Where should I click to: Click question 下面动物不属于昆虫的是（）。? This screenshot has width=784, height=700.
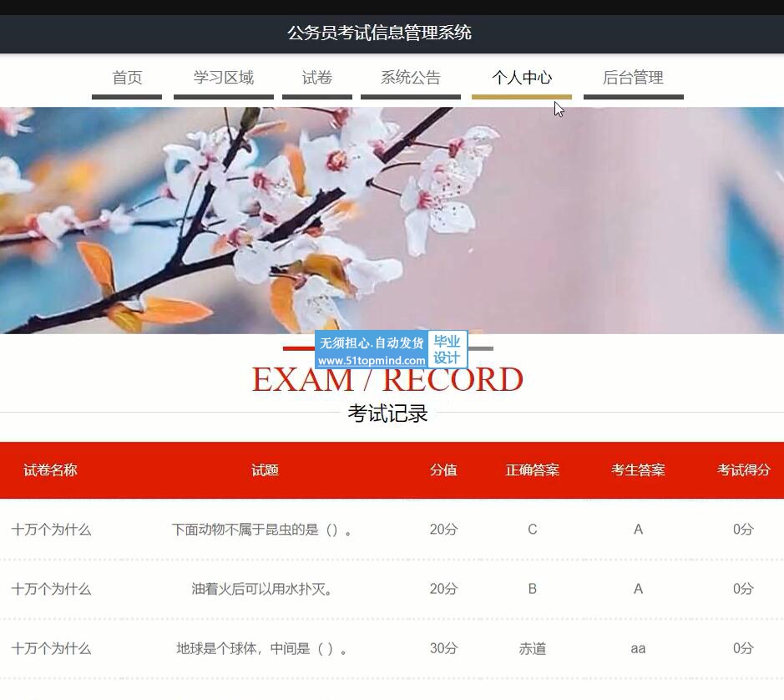pyautogui.click(x=262, y=530)
